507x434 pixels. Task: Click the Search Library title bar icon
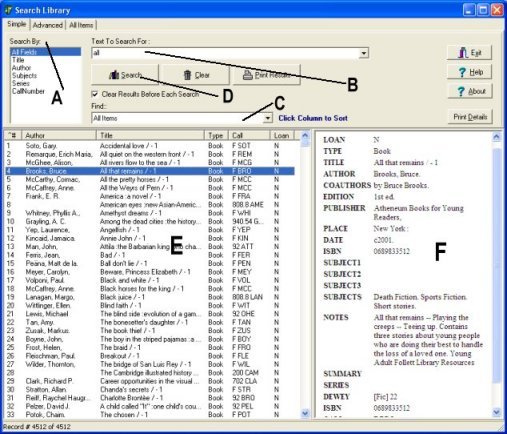8,10
